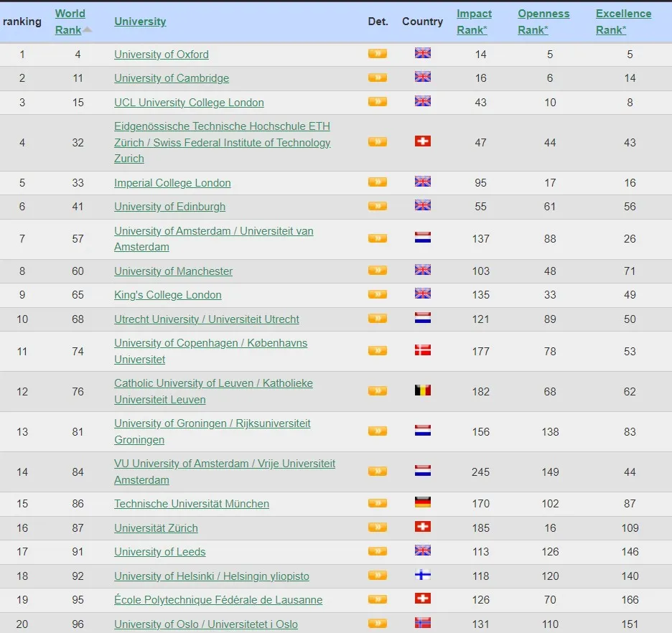Open University of Manchester link

(x=173, y=271)
